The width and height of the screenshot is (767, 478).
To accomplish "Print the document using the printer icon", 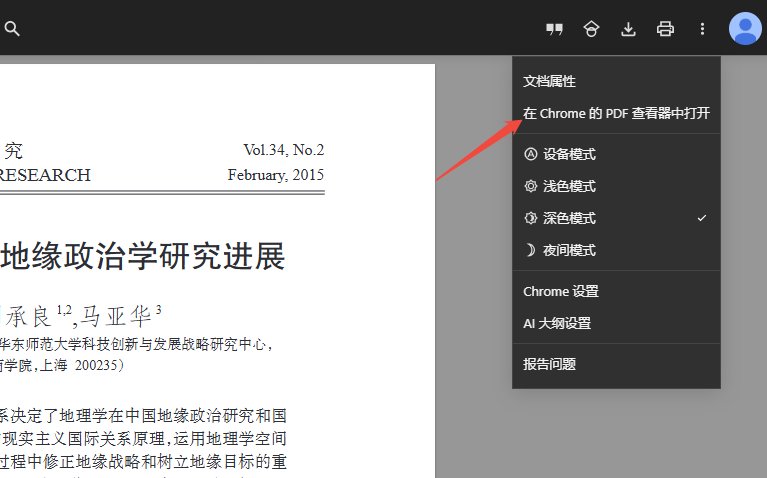I will pos(665,29).
